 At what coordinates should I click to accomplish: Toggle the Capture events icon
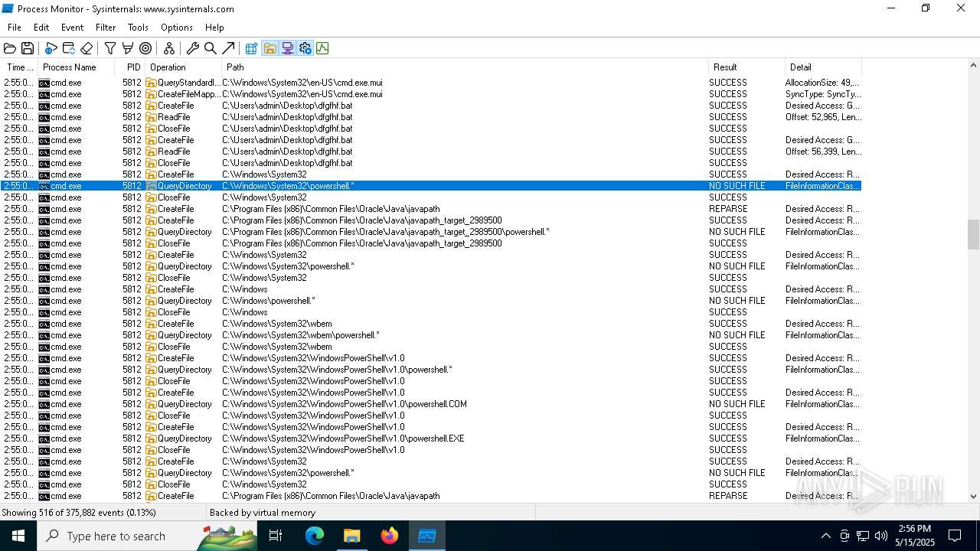point(51,48)
